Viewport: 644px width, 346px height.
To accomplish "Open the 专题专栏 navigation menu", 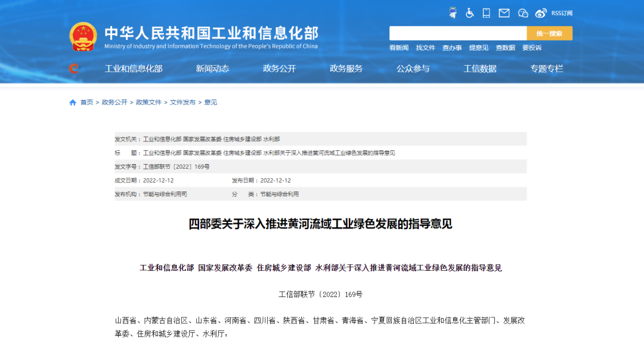I will pos(547,69).
